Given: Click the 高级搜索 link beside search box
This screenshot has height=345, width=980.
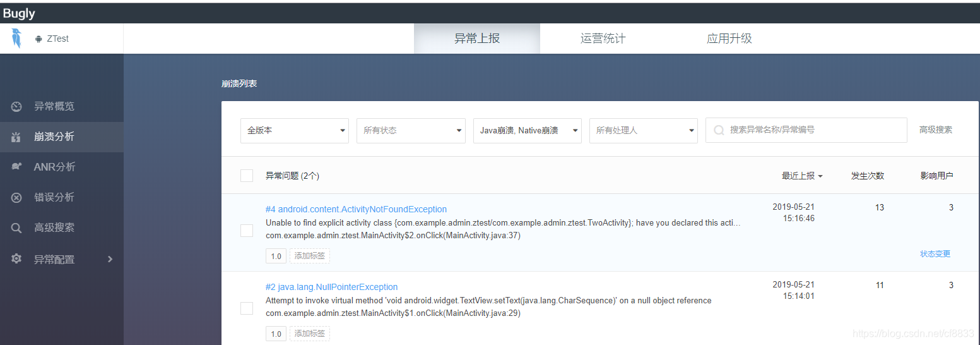Looking at the screenshot, I should pyautogui.click(x=936, y=130).
